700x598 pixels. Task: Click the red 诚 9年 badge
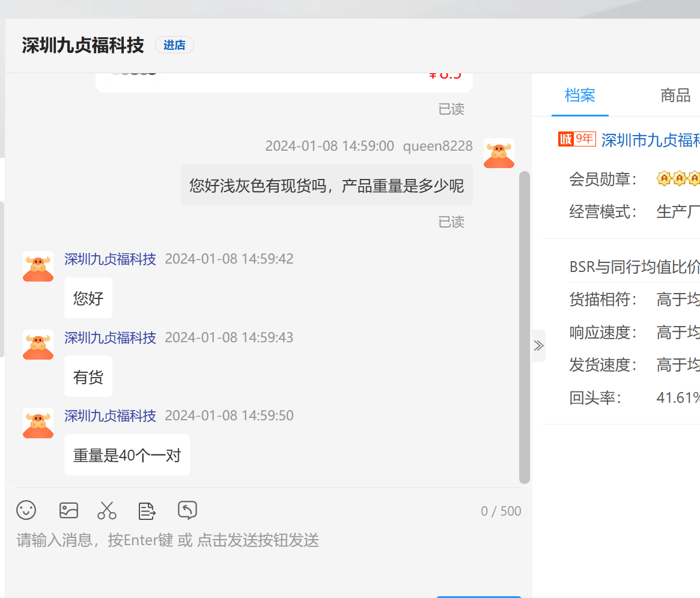point(576,139)
